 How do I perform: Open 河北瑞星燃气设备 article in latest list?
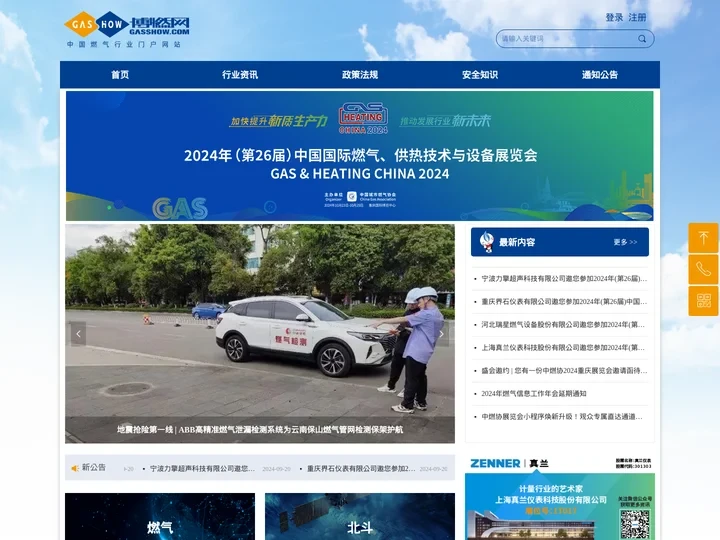pos(563,325)
